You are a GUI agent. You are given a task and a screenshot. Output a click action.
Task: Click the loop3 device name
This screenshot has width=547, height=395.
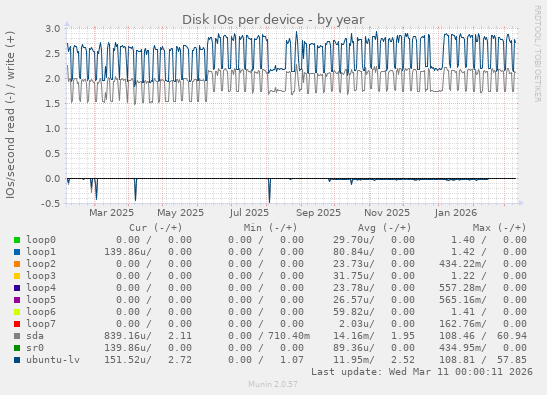click(x=41, y=276)
